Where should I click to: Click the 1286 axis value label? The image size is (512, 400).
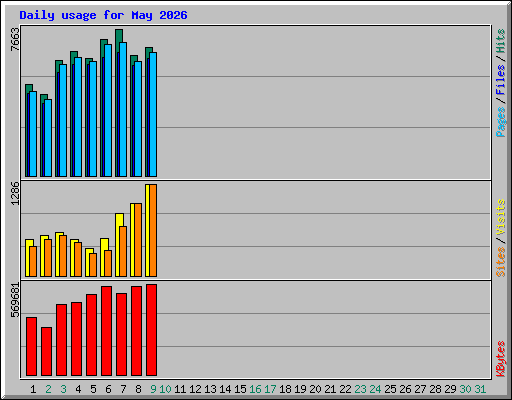point(15,193)
